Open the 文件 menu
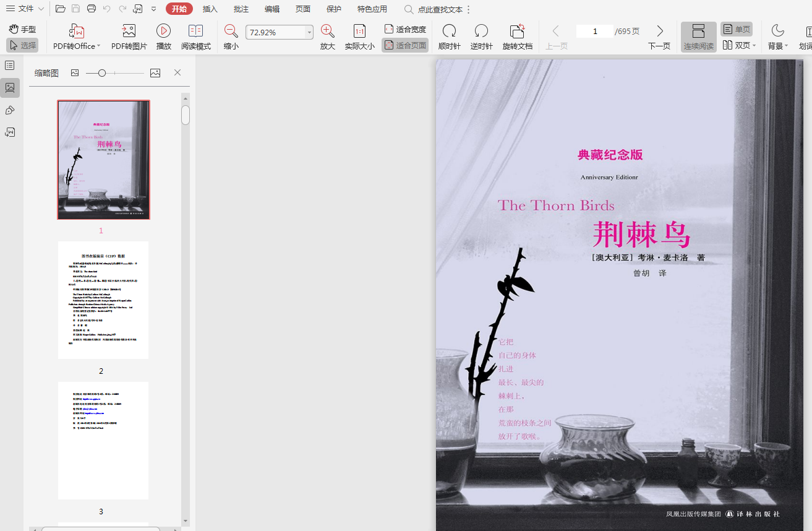 (x=25, y=9)
